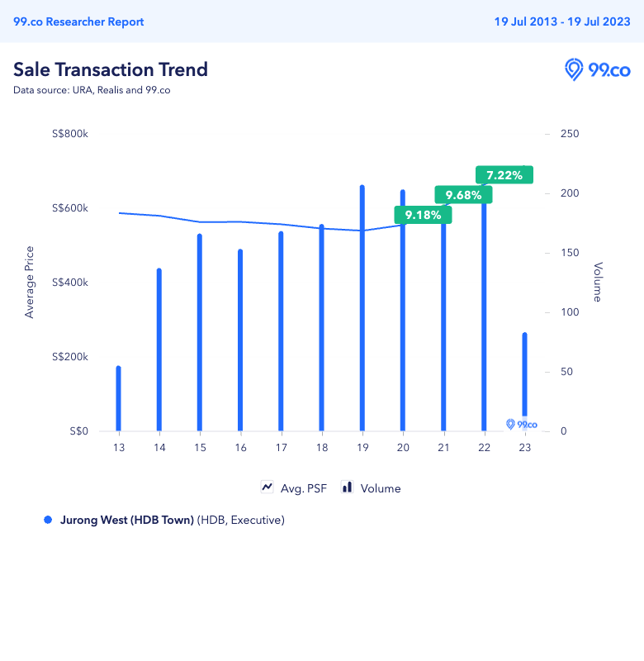
Task: Select the 2017 volume bar
Action: click(281, 331)
